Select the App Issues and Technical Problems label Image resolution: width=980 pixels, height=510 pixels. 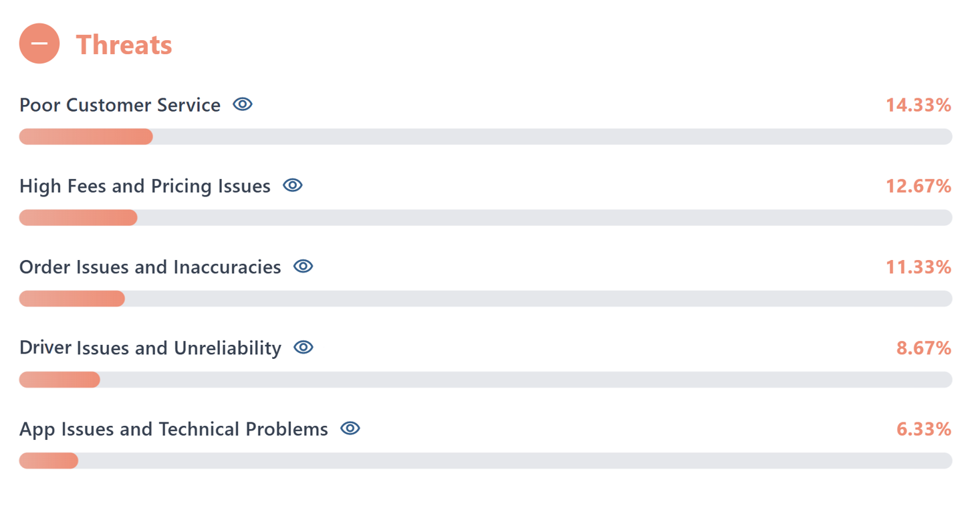tap(173, 429)
